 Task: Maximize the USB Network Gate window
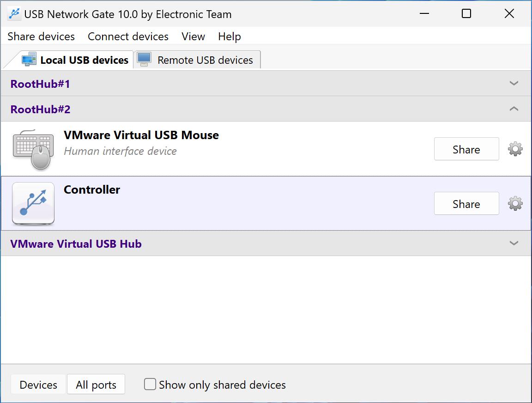click(x=466, y=13)
